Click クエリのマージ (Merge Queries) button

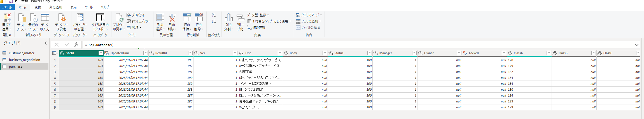click(309, 15)
